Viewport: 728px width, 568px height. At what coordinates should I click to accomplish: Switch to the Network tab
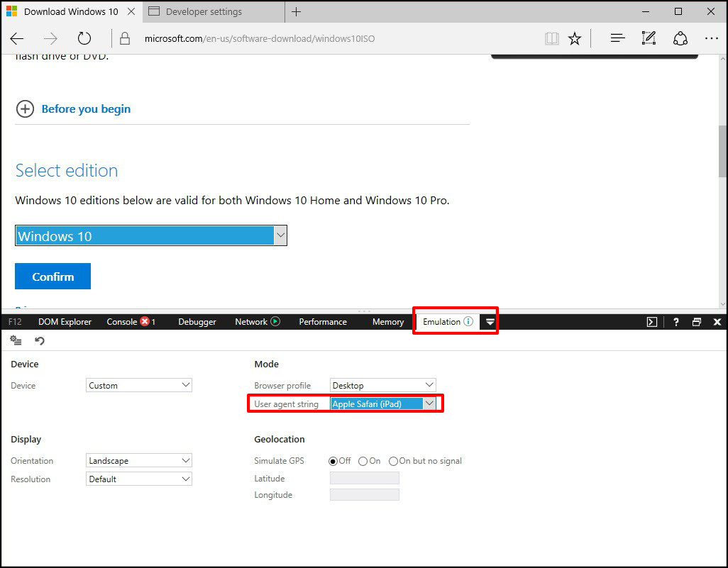click(250, 322)
